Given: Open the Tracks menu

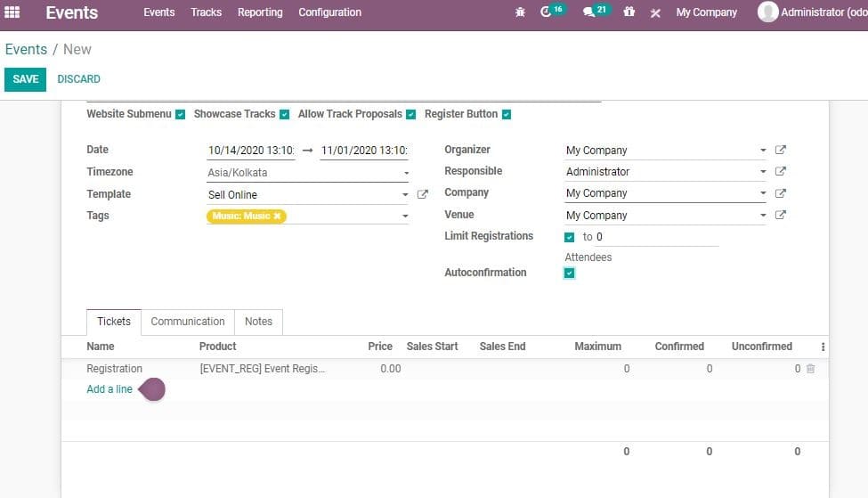Looking at the screenshot, I should 206,12.
